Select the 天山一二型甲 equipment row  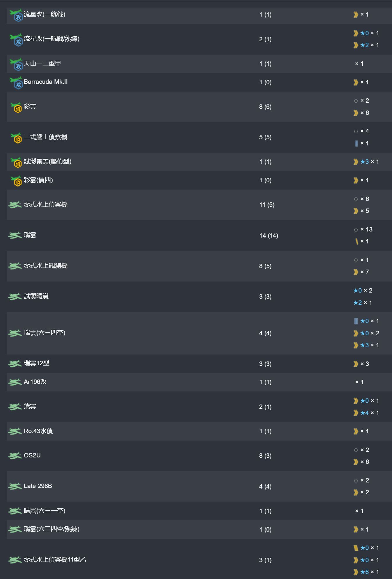click(199, 64)
